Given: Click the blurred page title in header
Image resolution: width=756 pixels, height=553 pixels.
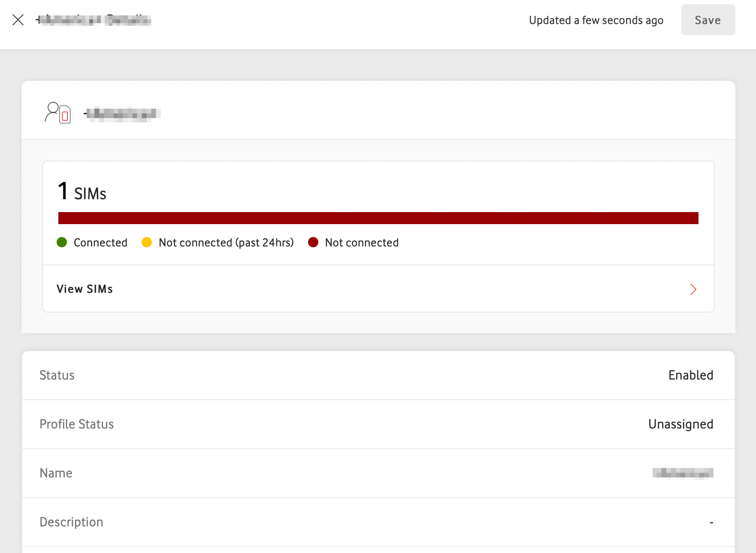Looking at the screenshot, I should pos(94,20).
